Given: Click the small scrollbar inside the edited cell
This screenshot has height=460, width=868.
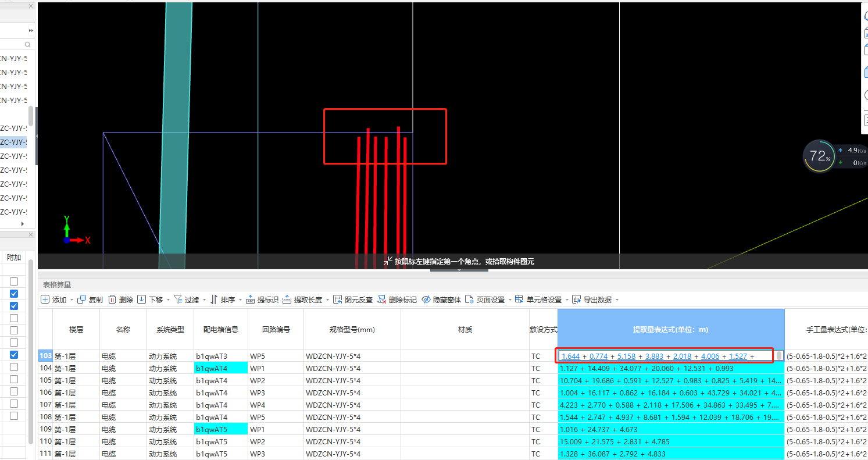Looking at the screenshot, I should [779, 355].
